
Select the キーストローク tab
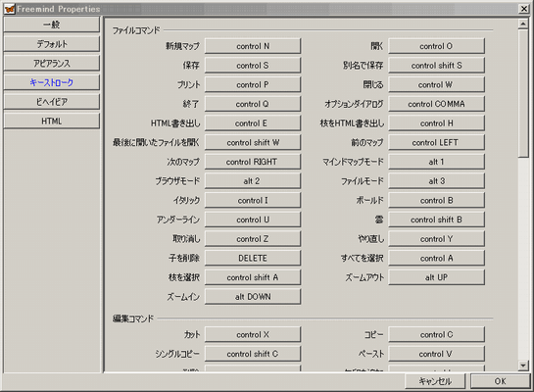click(x=51, y=82)
